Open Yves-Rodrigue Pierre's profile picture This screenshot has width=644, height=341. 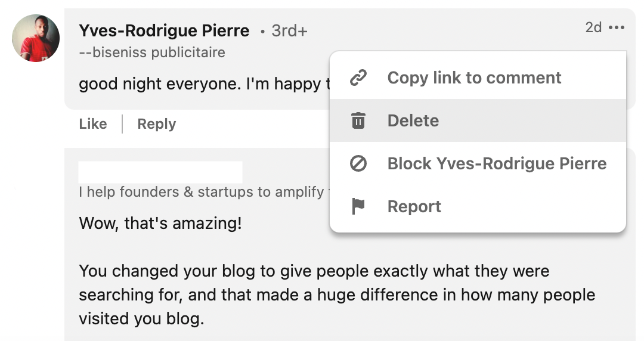pos(36,38)
